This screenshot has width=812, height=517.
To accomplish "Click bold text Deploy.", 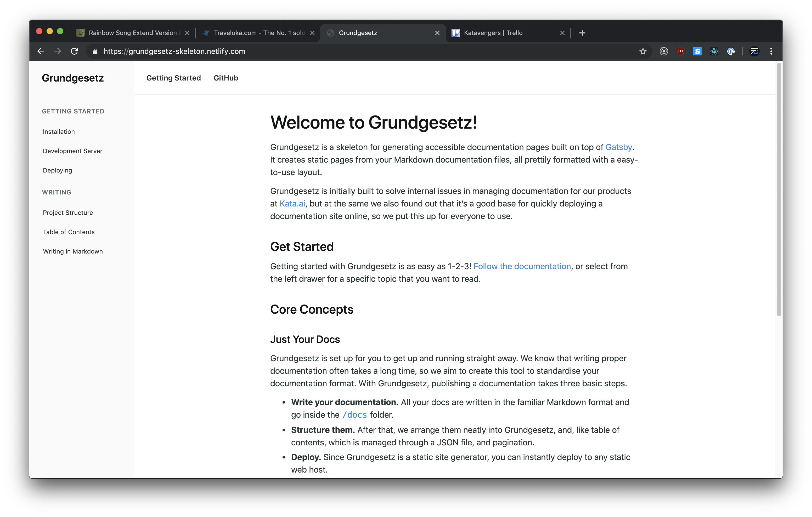I will (x=306, y=457).
